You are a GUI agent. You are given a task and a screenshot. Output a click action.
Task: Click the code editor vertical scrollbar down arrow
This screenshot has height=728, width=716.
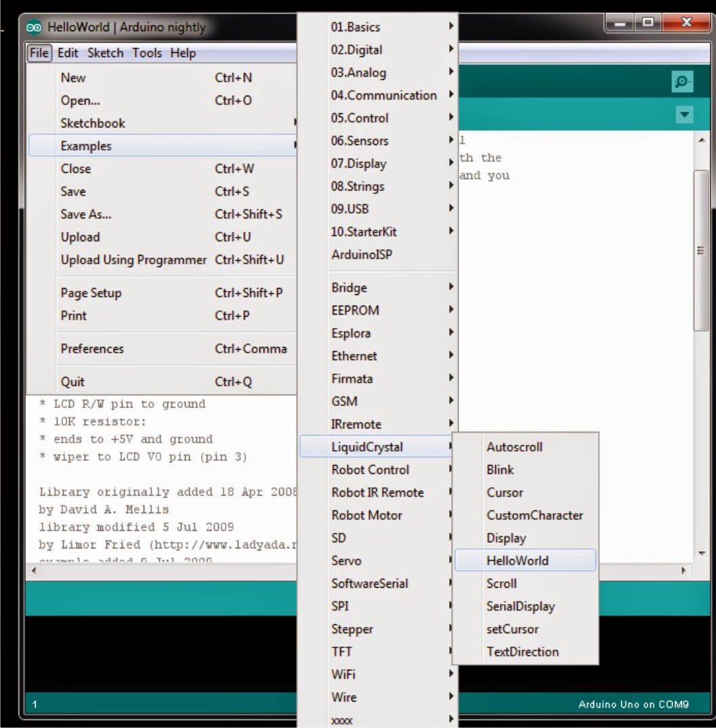(x=701, y=552)
